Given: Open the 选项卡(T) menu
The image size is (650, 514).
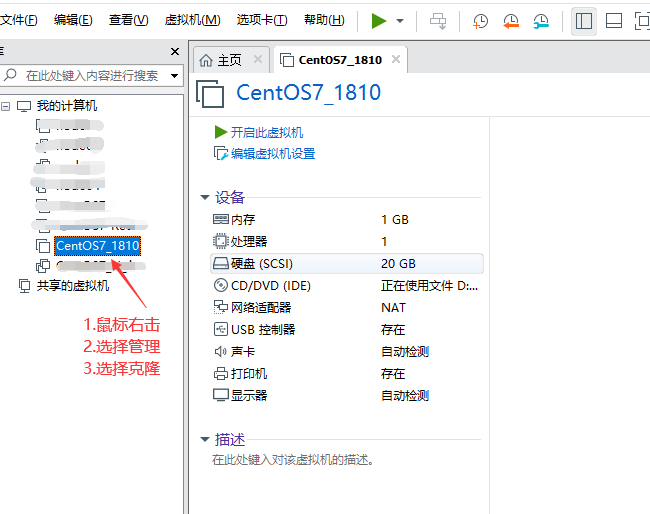Looking at the screenshot, I should [262, 19].
